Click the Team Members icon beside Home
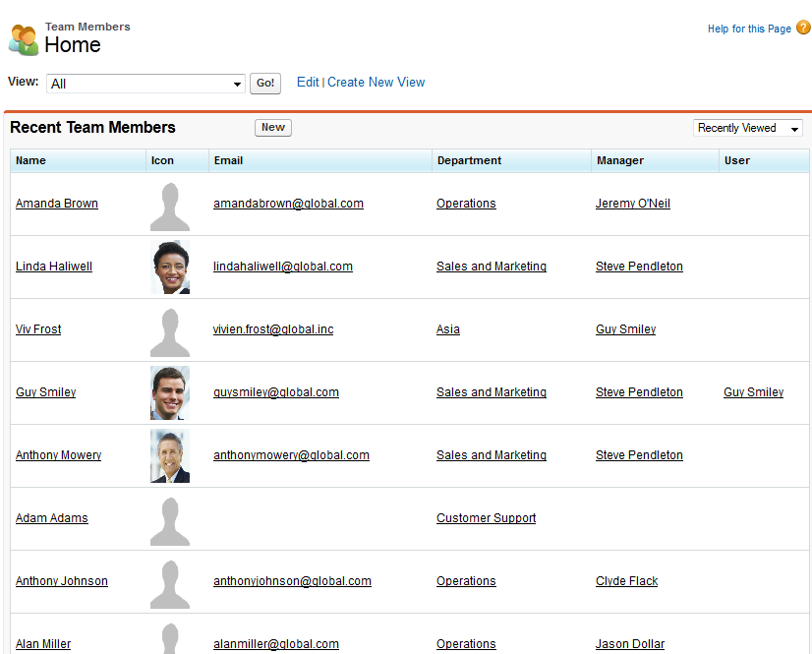 coord(24,39)
